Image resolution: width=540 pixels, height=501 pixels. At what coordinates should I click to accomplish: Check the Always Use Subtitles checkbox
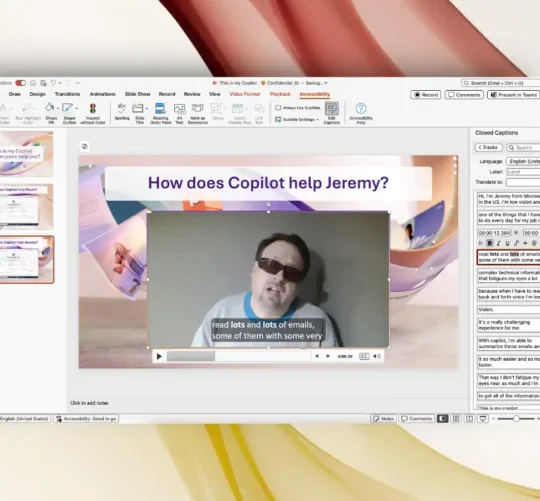(278, 108)
